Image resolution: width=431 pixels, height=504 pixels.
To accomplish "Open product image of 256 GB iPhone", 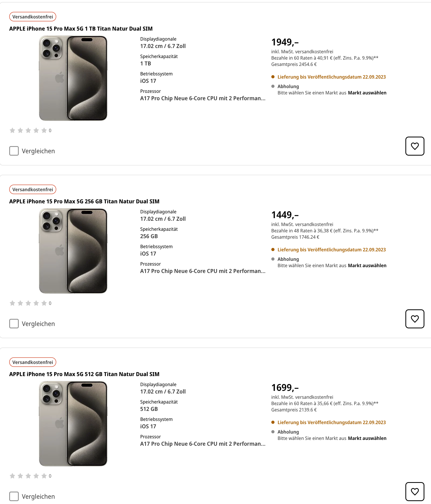I will (73, 251).
